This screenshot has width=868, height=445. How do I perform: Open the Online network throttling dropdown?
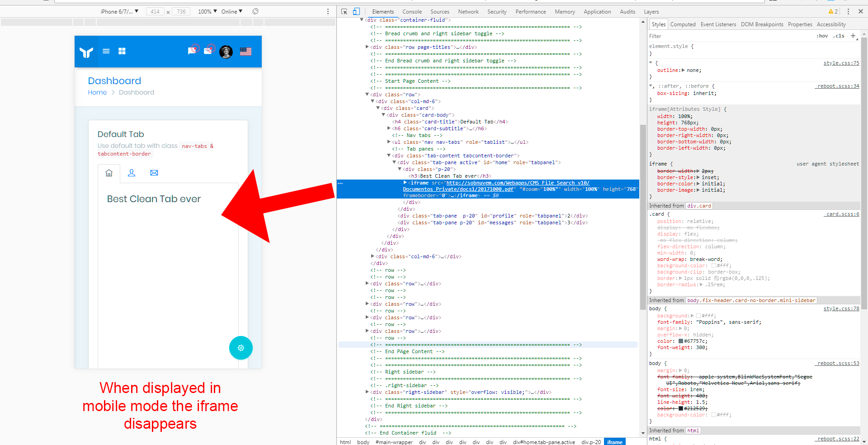point(232,11)
